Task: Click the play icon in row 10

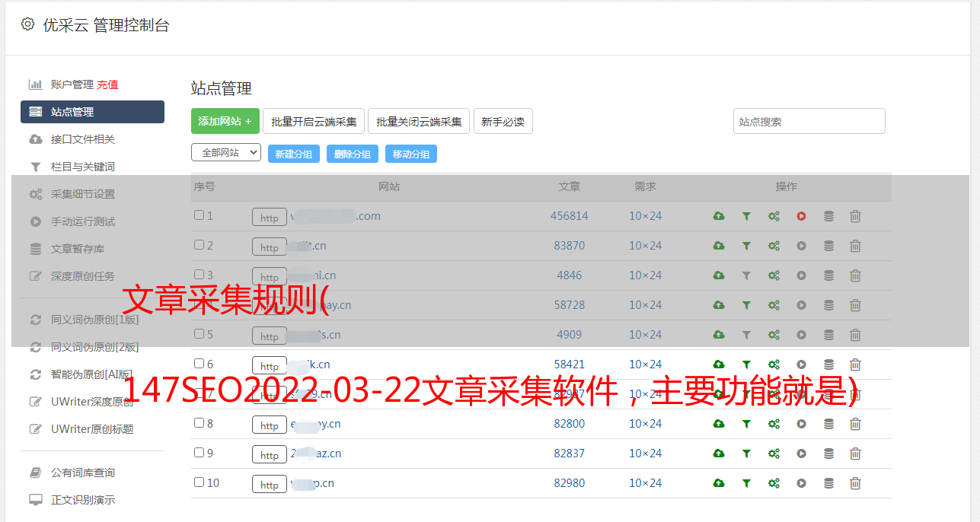Action: pos(801,483)
